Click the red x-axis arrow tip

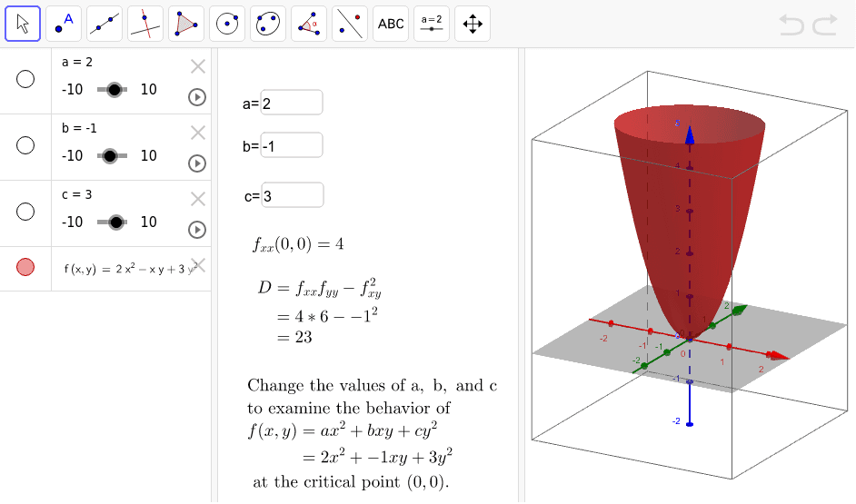tap(777, 356)
